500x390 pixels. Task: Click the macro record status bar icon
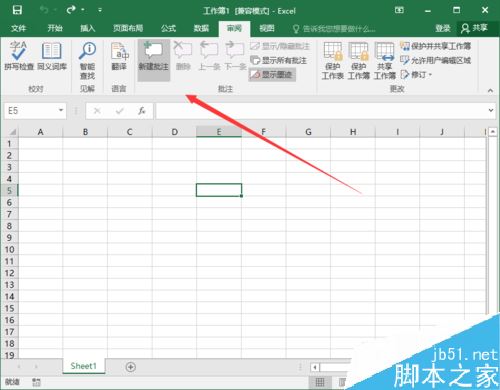pos(36,382)
